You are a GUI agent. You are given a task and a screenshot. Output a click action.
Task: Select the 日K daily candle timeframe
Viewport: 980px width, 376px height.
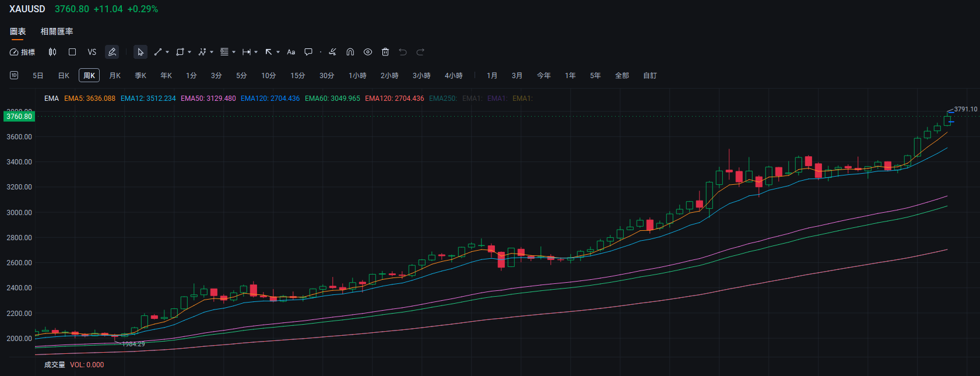tap(64, 76)
